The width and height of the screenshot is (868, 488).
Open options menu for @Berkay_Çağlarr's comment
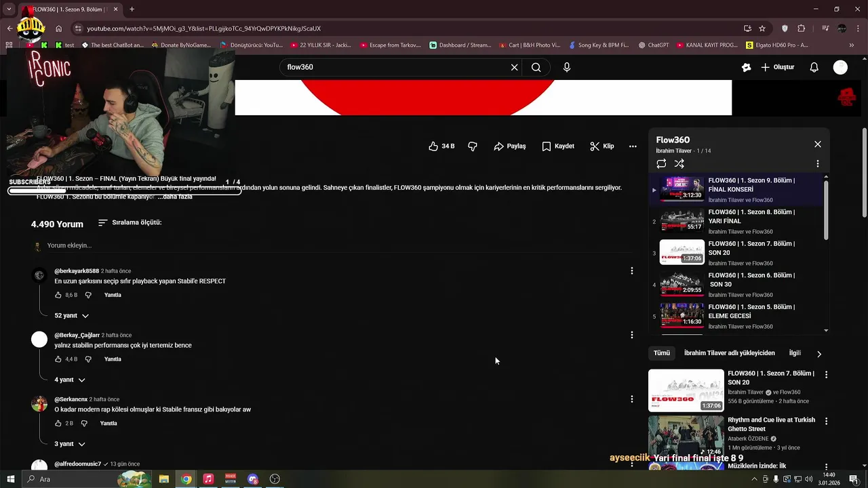click(x=632, y=335)
